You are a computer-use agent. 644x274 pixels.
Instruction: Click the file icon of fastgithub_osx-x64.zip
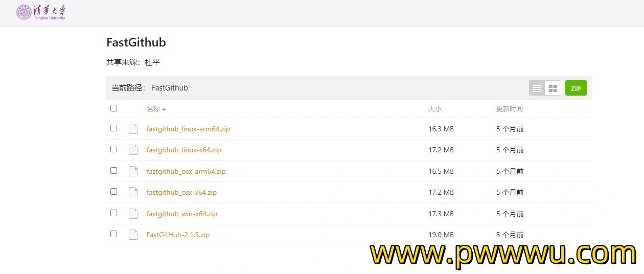[133, 192]
